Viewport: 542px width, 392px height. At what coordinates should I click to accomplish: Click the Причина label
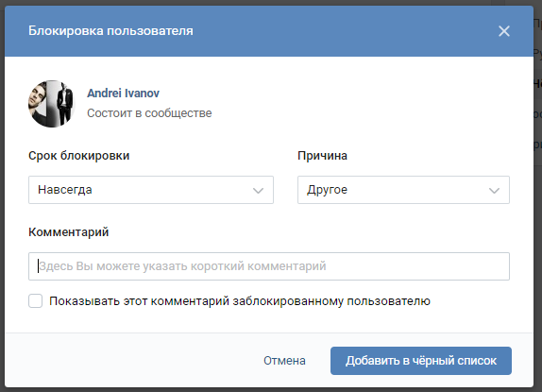coord(322,156)
